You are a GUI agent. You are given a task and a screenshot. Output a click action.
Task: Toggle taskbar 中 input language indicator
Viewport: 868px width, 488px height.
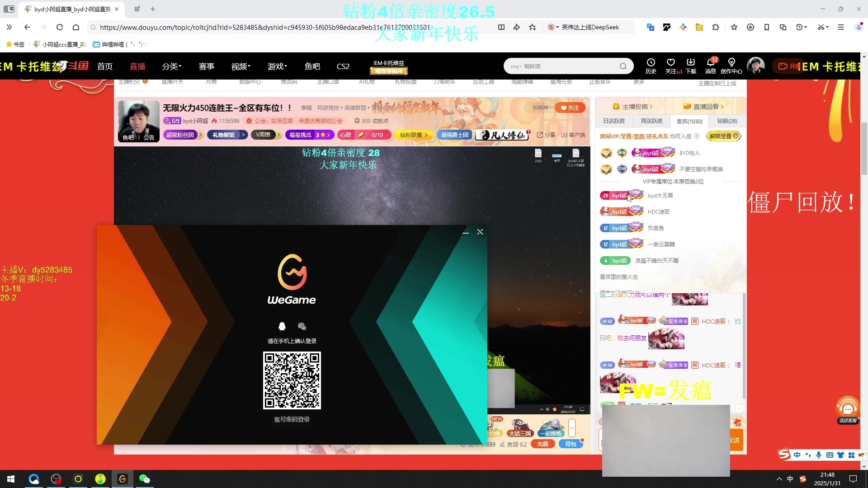coord(790,479)
